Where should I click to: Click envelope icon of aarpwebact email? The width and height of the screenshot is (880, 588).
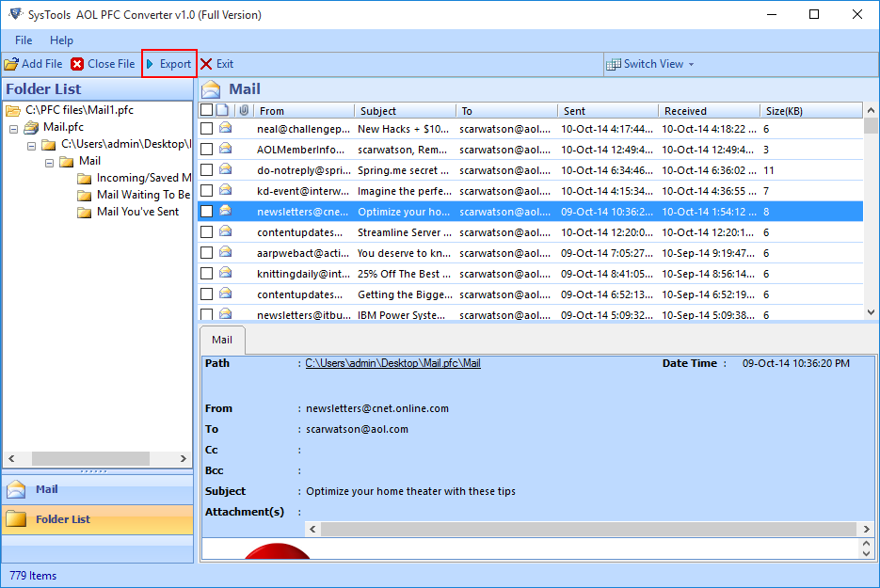[x=226, y=252]
